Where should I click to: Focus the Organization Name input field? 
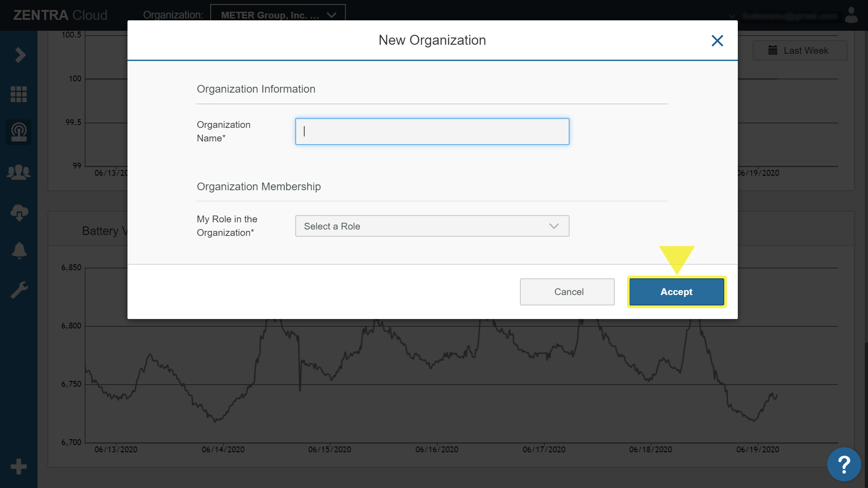432,131
